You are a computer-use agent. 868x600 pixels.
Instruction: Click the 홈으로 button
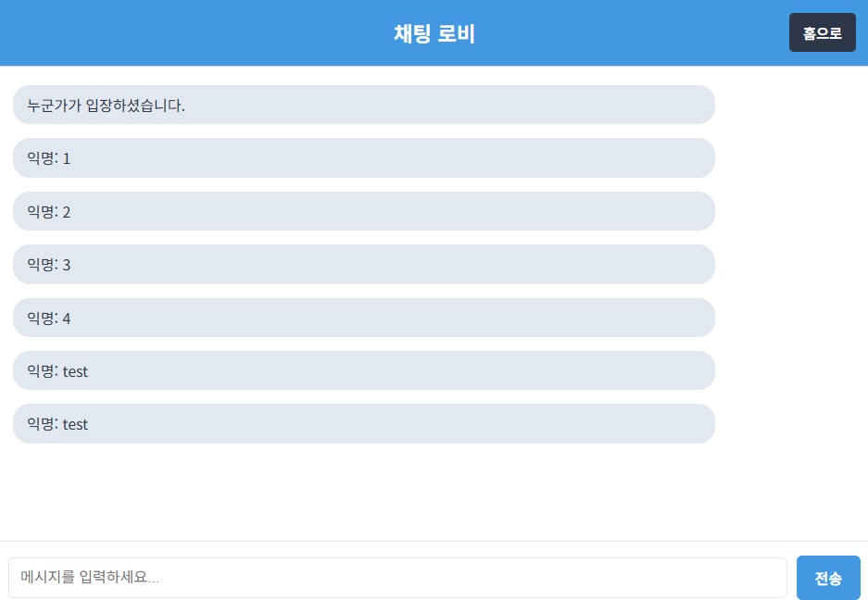(822, 32)
